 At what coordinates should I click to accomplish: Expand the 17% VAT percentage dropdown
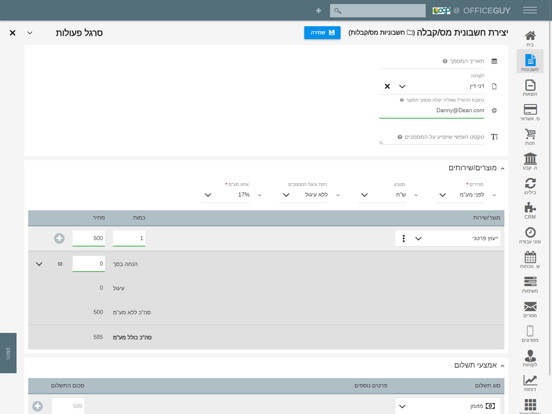click(208, 195)
